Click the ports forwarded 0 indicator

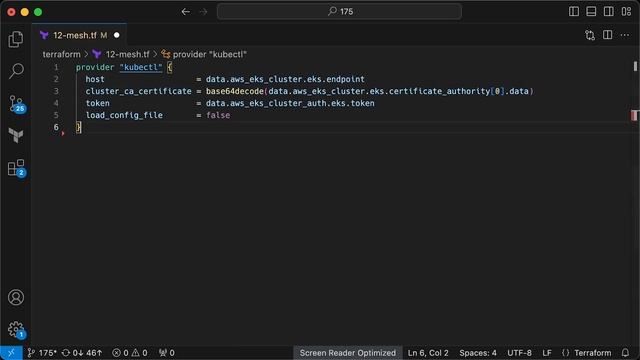[x=167, y=353]
